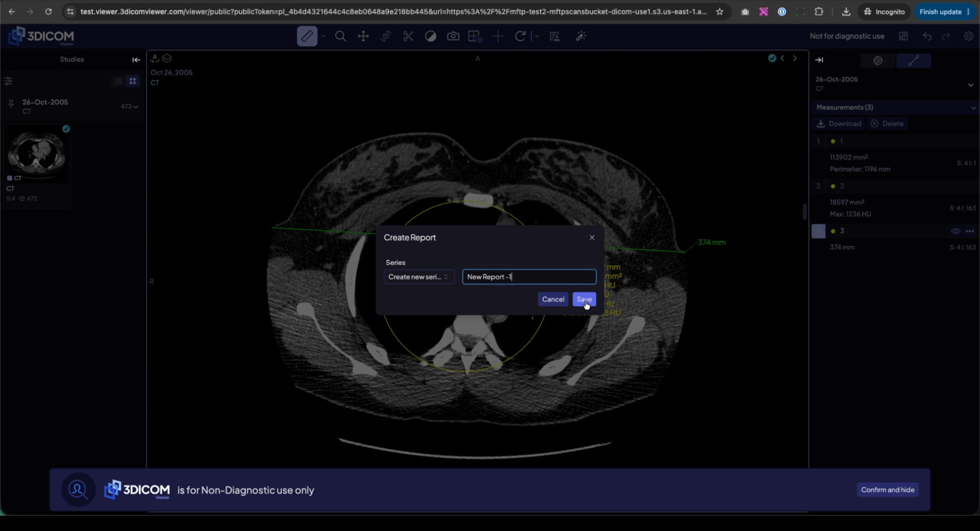This screenshot has height=531, width=980.
Task: Open the grid layout icon
Action: [903, 36]
